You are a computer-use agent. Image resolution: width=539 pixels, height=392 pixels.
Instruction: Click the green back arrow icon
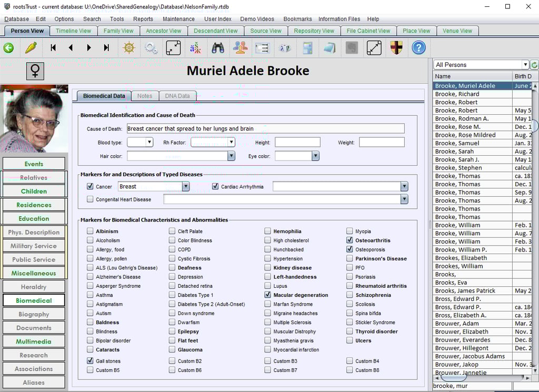point(8,48)
